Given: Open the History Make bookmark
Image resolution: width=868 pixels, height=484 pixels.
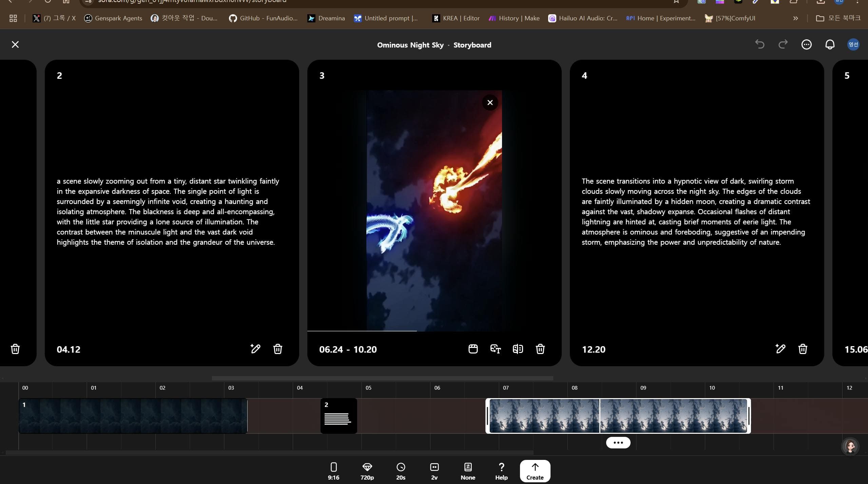Looking at the screenshot, I should tap(514, 18).
